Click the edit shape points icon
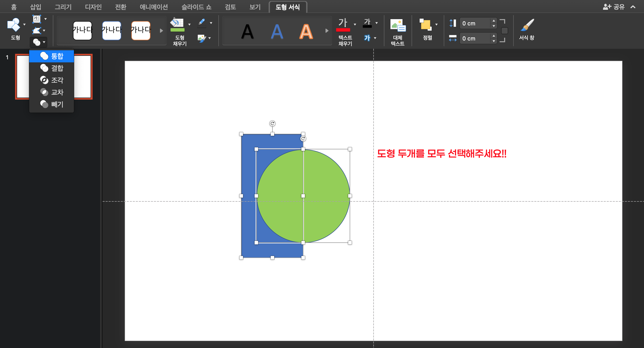This screenshot has height=348, width=644. click(37, 31)
